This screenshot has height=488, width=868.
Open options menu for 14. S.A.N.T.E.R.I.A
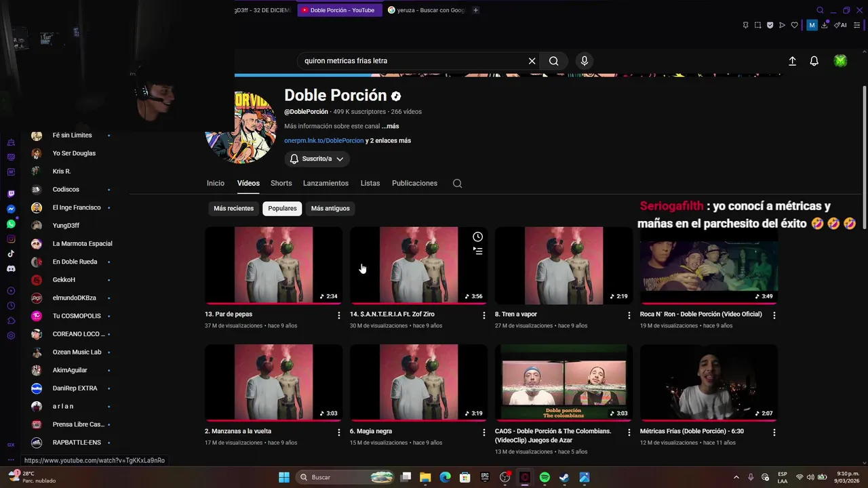[484, 315]
